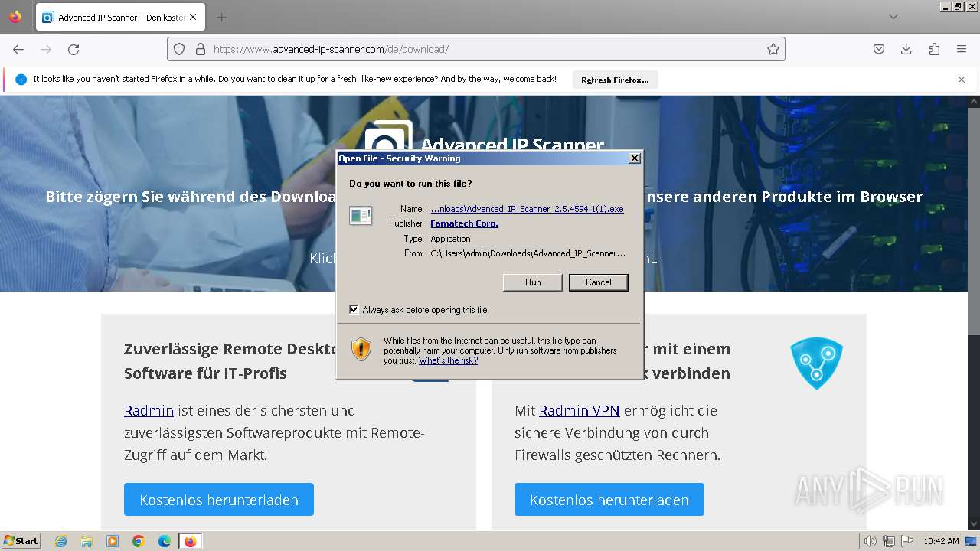Go back to previous page
The height and width of the screenshot is (551, 980).
coord(18,49)
